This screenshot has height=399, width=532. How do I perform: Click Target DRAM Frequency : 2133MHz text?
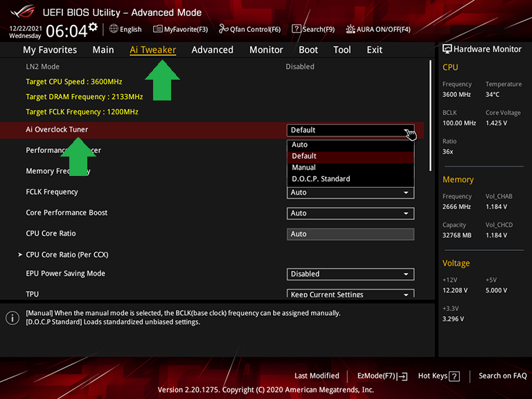click(85, 97)
